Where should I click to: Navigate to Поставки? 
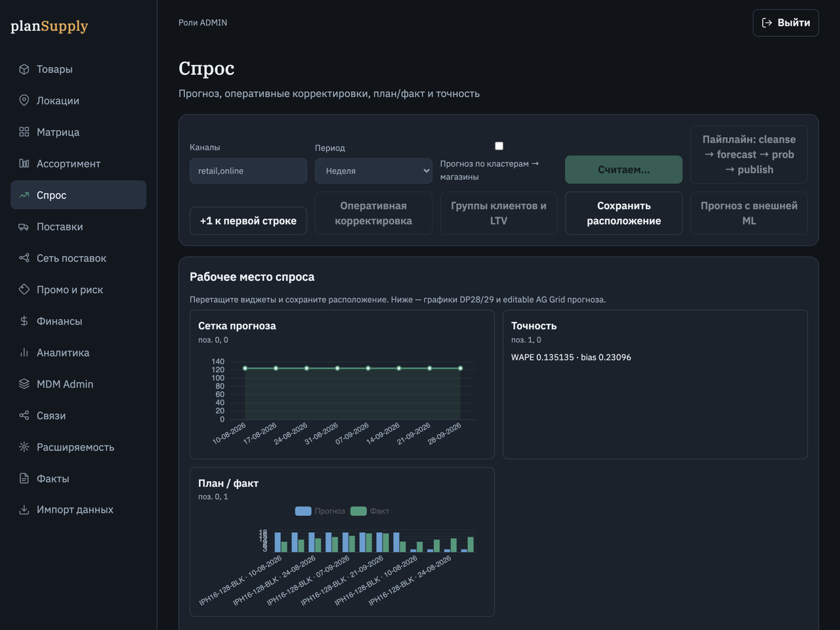tap(78, 226)
